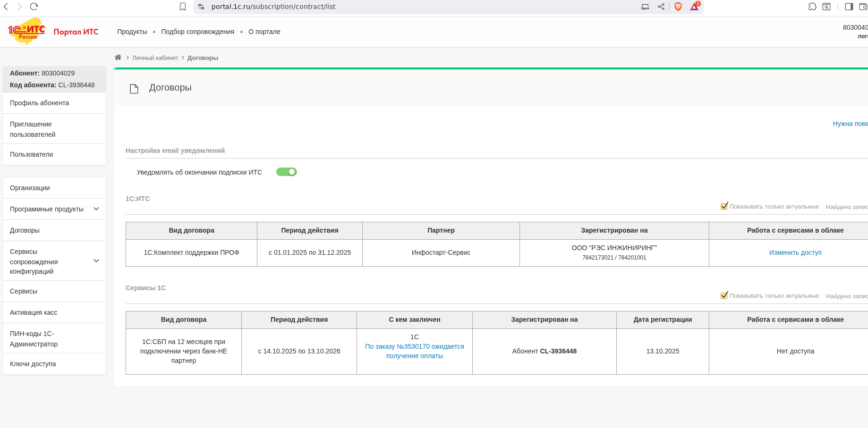The height and width of the screenshot is (428, 868).
Task: Open Подбор сопровождения in top navigation
Action: [x=197, y=32]
